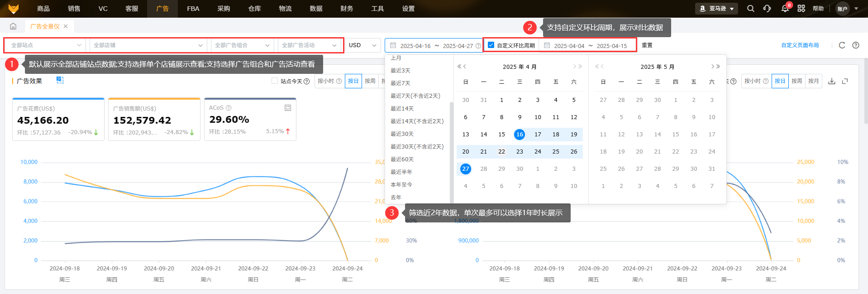This screenshot has width=868, height=294.
Task: Open the 全部站点 dropdown
Action: (46, 45)
